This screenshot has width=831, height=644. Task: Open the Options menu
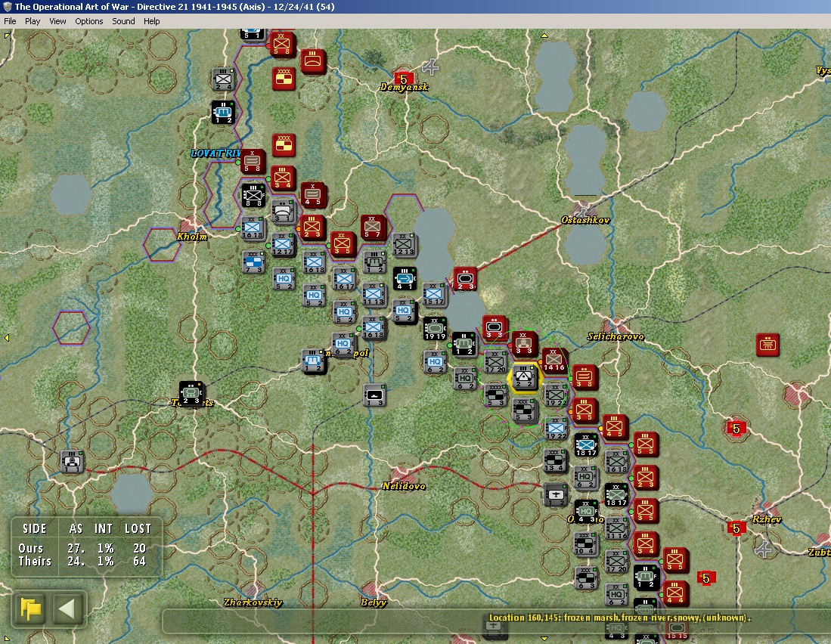[x=89, y=21]
